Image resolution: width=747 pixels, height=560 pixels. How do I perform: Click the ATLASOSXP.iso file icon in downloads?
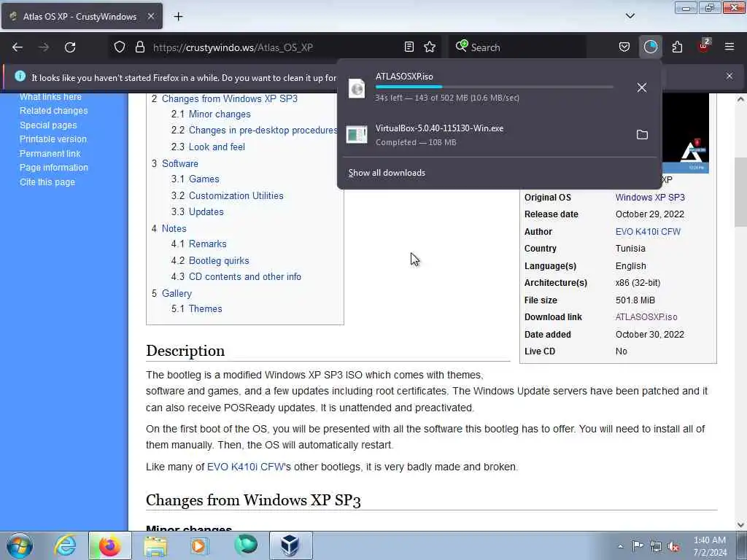pyautogui.click(x=357, y=88)
